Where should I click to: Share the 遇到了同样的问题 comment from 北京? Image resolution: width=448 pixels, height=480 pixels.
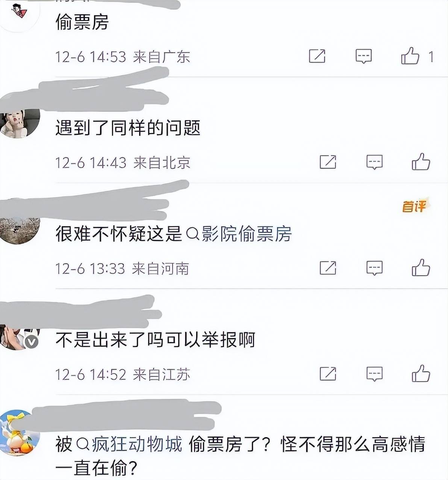click(x=328, y=162)
